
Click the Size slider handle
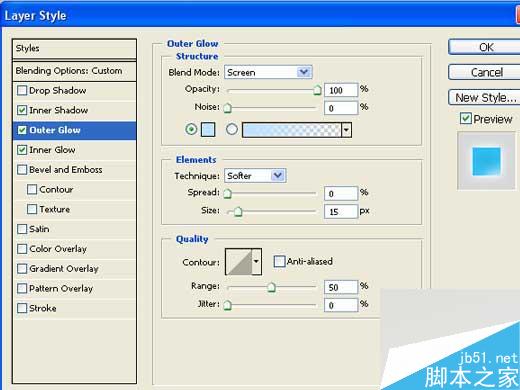(238, 212)
